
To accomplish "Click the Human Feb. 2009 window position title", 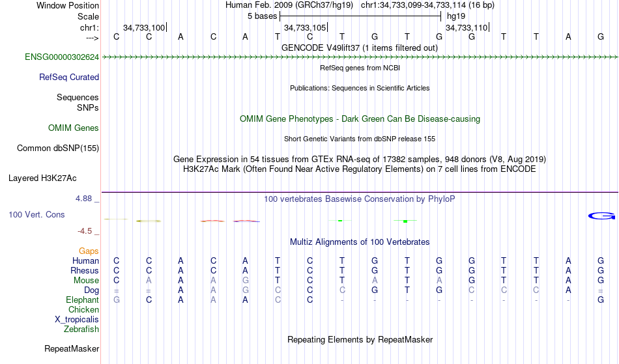I will coord(360,5).
